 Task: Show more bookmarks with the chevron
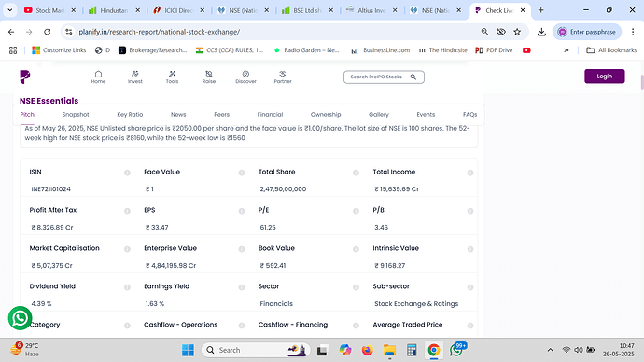566,50
